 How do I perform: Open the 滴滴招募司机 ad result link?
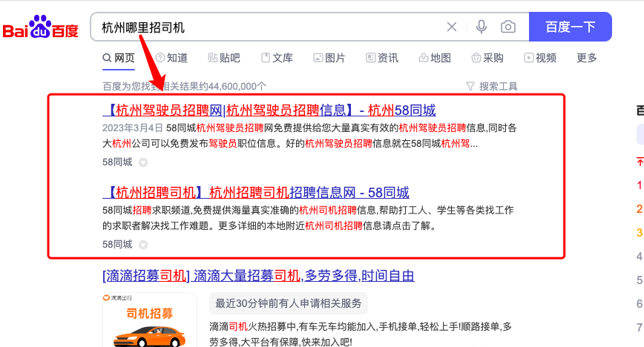[258, 276]
